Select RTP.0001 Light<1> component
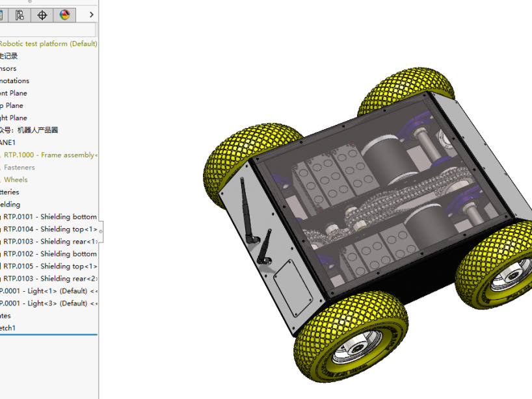532x399 pixels. pos(48,290)
